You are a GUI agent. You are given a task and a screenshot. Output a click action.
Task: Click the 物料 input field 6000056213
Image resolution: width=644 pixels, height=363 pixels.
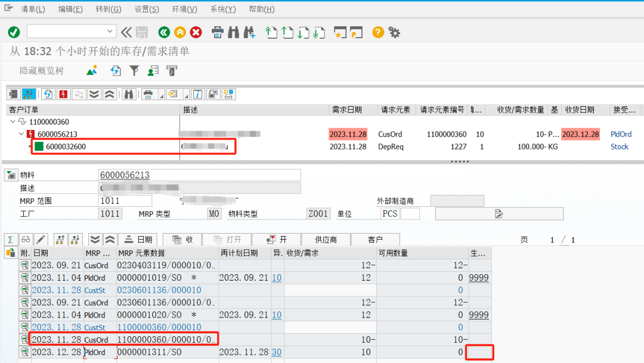tap(199, 175)
